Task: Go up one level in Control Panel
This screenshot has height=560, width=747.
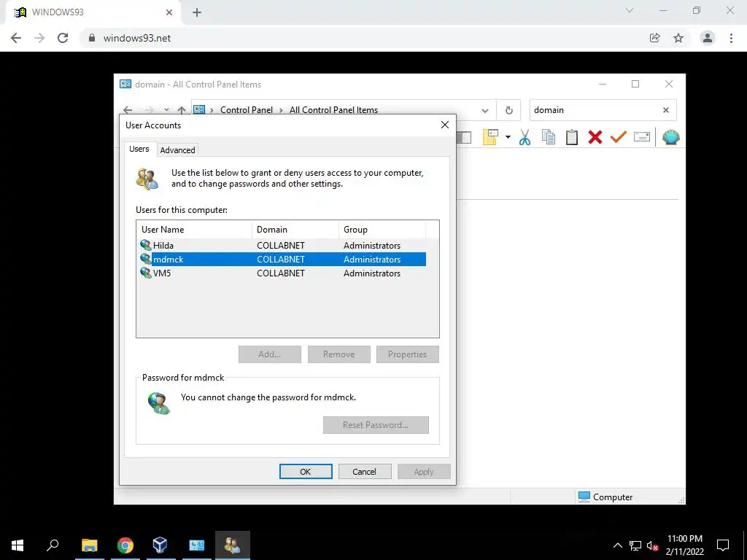Action: tap(182, 110)
